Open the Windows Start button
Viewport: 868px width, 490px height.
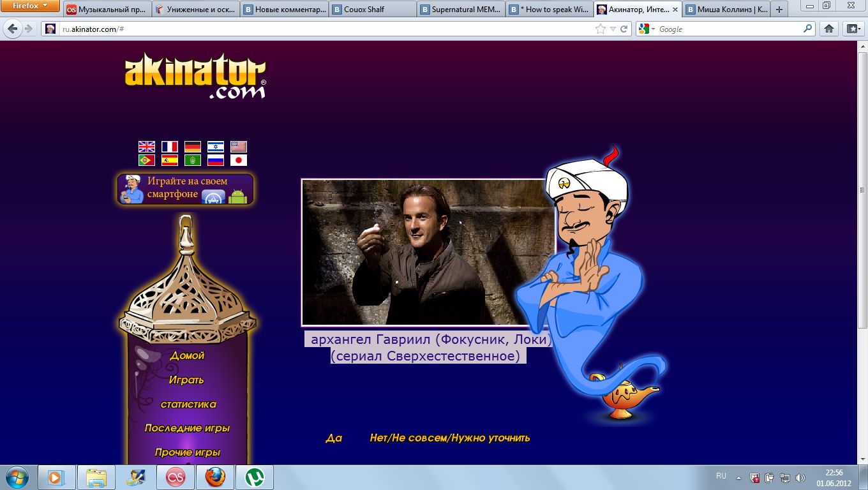(16, 477)
